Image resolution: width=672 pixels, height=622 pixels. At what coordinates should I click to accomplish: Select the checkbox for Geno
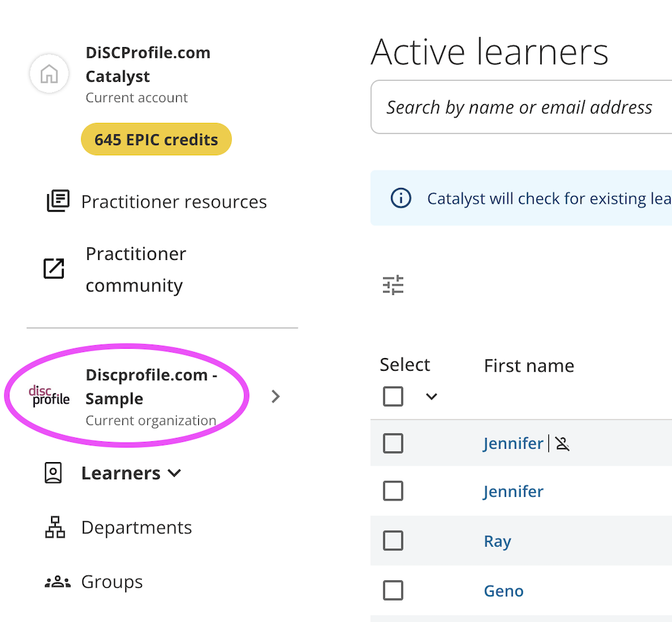pos(393,590)
